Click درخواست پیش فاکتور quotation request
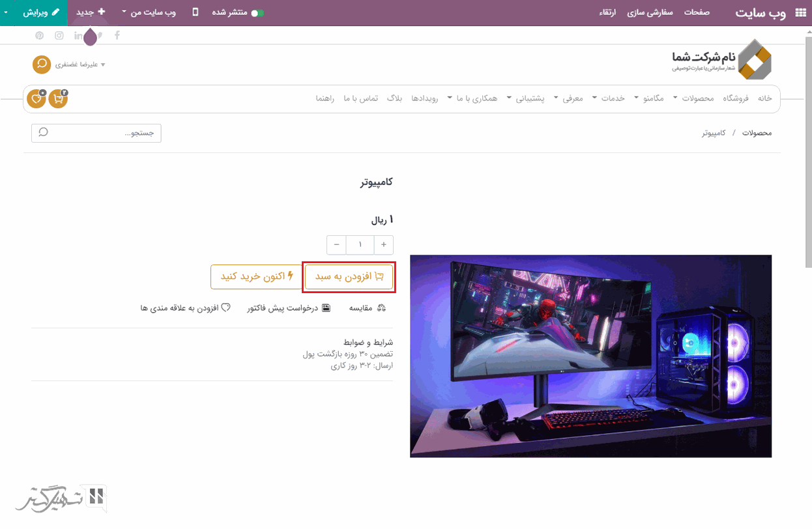 [288, 307]
